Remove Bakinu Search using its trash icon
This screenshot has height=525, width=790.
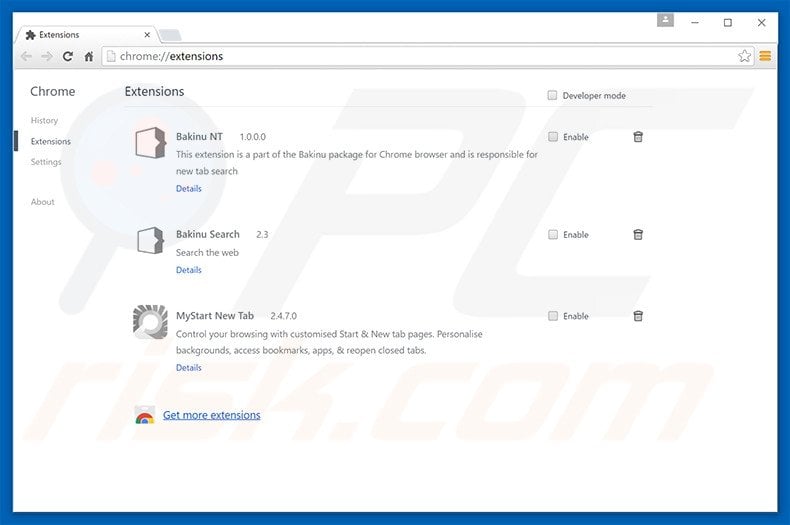tap(638, 234)
